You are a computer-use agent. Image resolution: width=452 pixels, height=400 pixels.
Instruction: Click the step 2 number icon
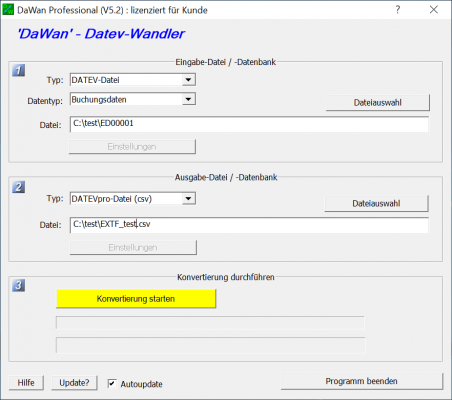point(19,187)
